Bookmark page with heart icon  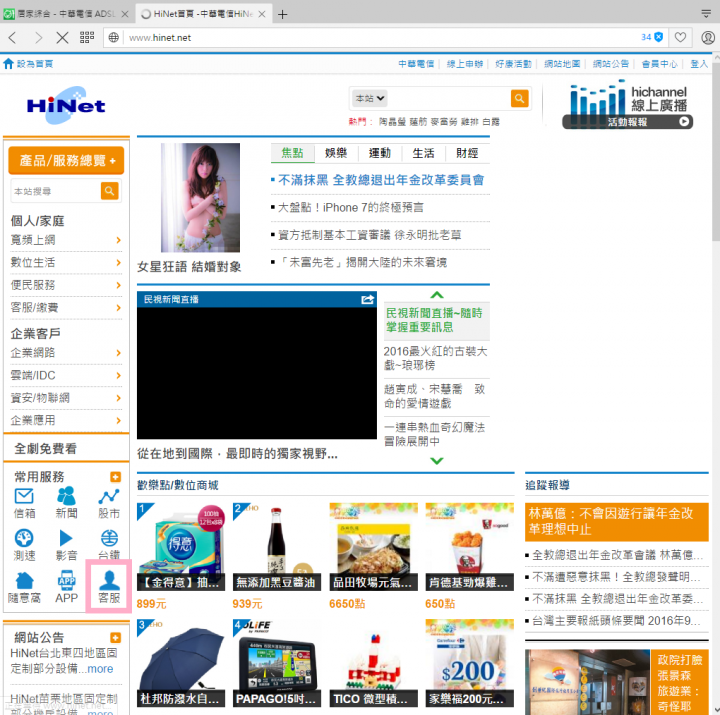[680, 37]
